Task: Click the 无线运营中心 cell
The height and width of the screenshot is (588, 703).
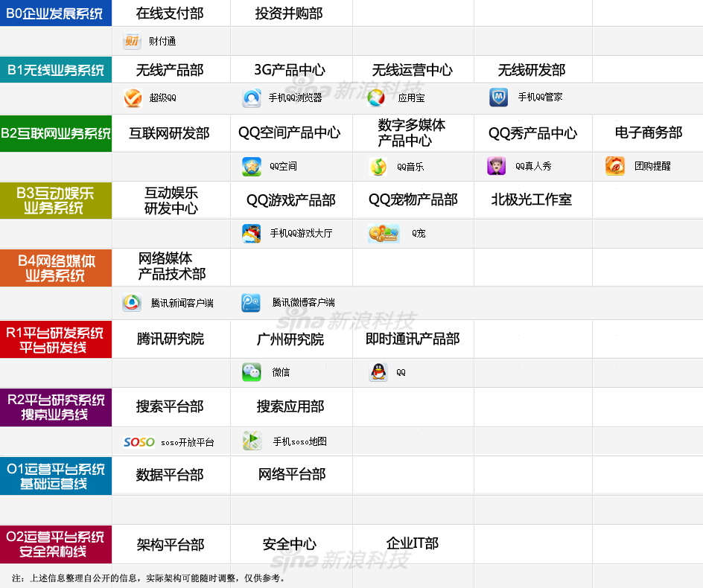Action: point(413,69)
